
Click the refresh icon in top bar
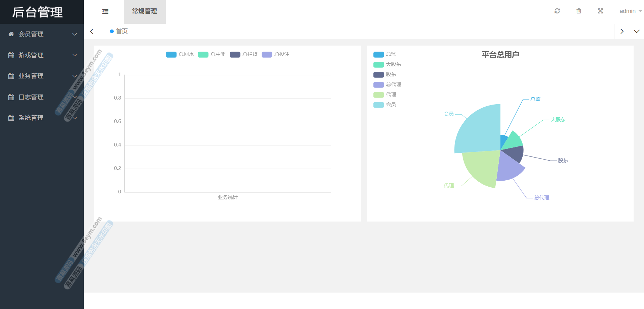click(x=557, y=11)
